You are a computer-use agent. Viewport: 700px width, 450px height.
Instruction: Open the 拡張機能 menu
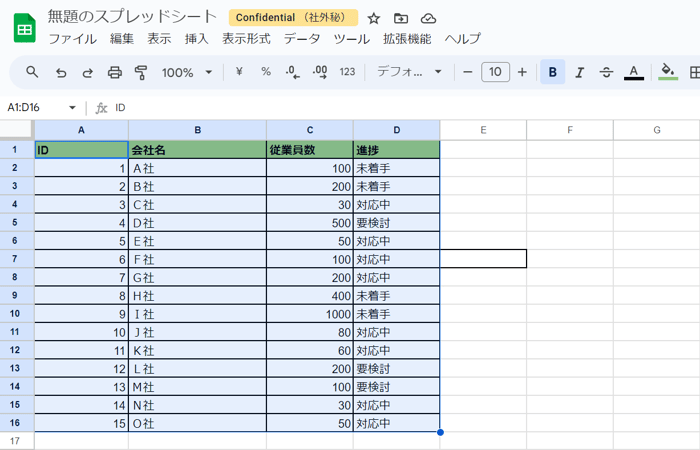pyautogui.click(x=407, y=39)
